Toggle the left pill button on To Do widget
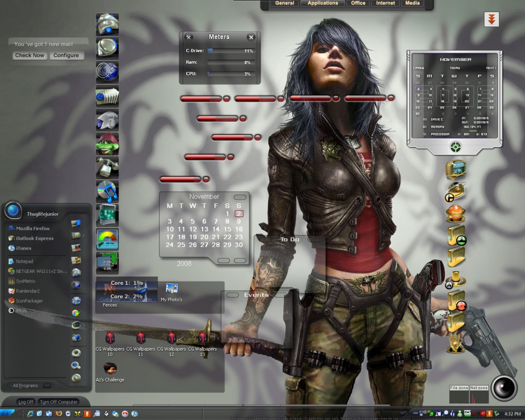525x420 pixels. click(266, 239)
